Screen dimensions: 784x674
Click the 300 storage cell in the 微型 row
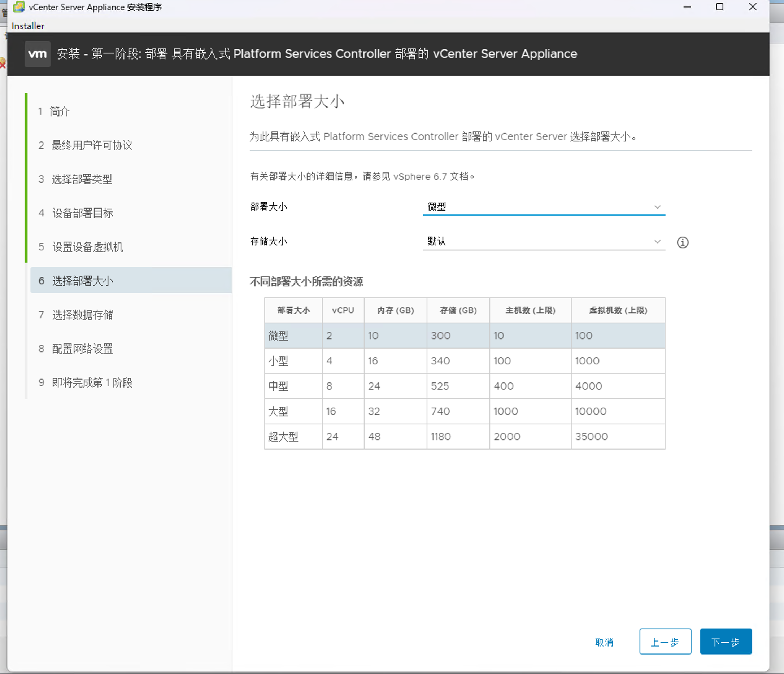[458, 336]
